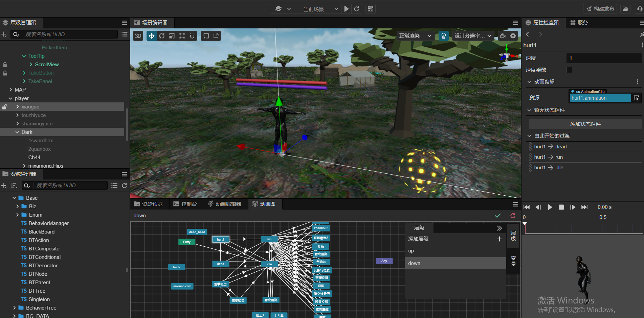Viewport: 644px width, 318px height.
Task: Toggle local/global gizmo coordinate button
Action: (x=216, y=36)
